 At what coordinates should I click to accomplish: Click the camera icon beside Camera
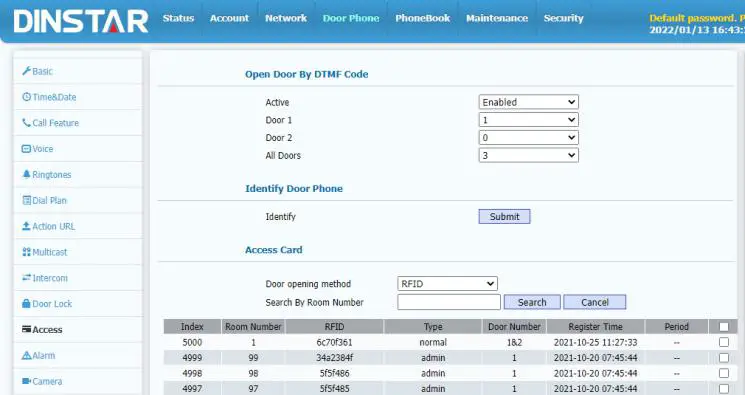(27, 381)
